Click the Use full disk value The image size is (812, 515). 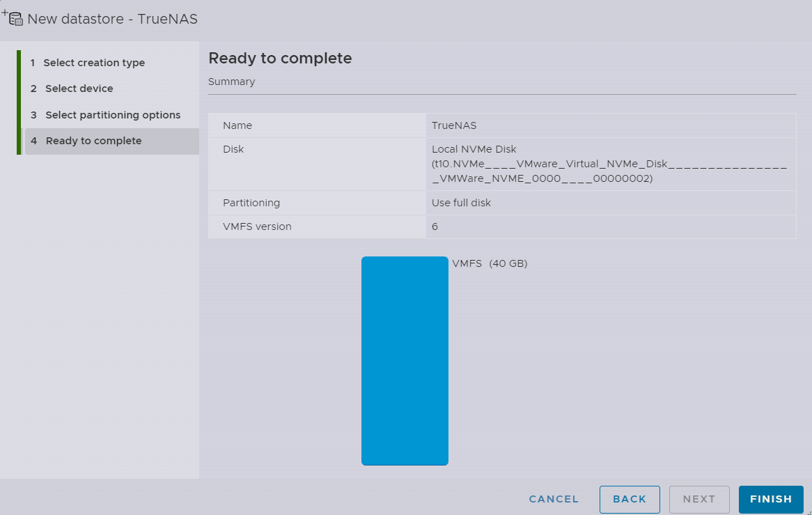click(462, 203)
